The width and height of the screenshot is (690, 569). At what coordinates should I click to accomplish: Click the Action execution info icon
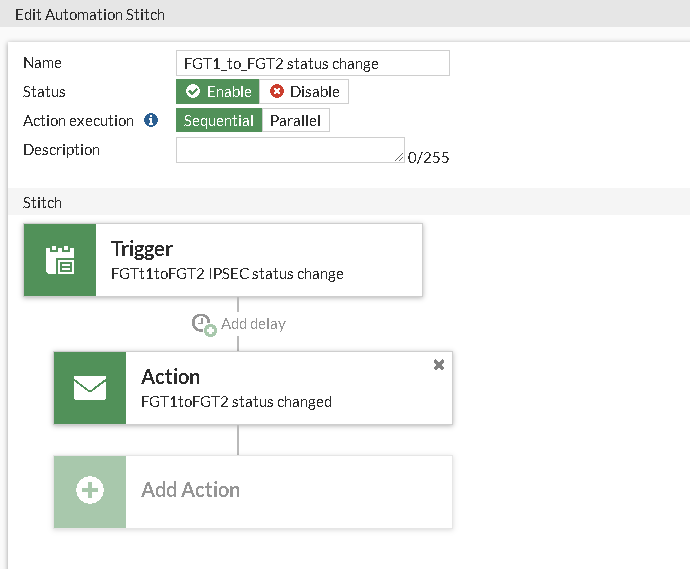point(151,121)
